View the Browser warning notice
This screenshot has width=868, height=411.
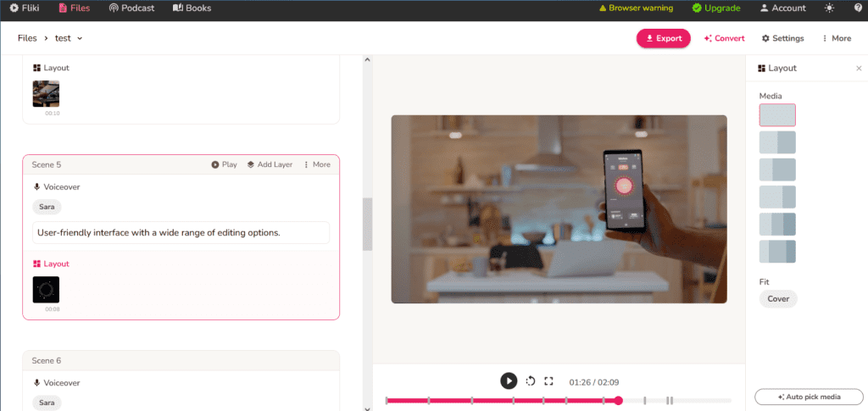(636, 8)
